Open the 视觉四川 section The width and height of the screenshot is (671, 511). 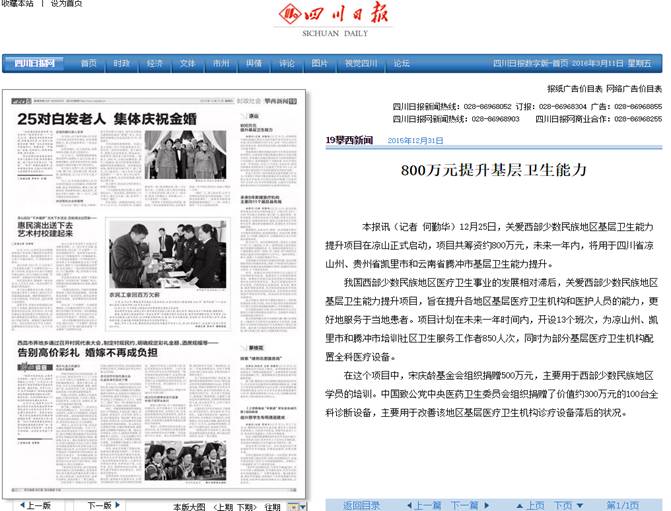pos(361,63)
